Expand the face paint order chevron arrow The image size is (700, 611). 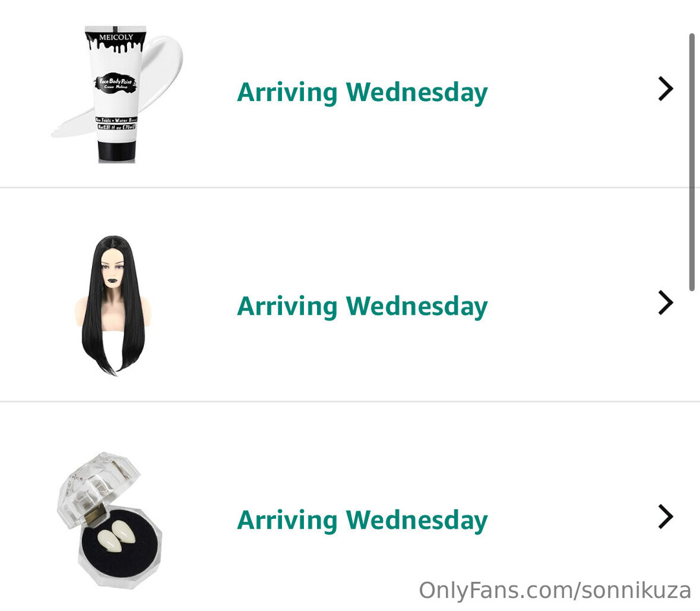(x=666, y=89)
